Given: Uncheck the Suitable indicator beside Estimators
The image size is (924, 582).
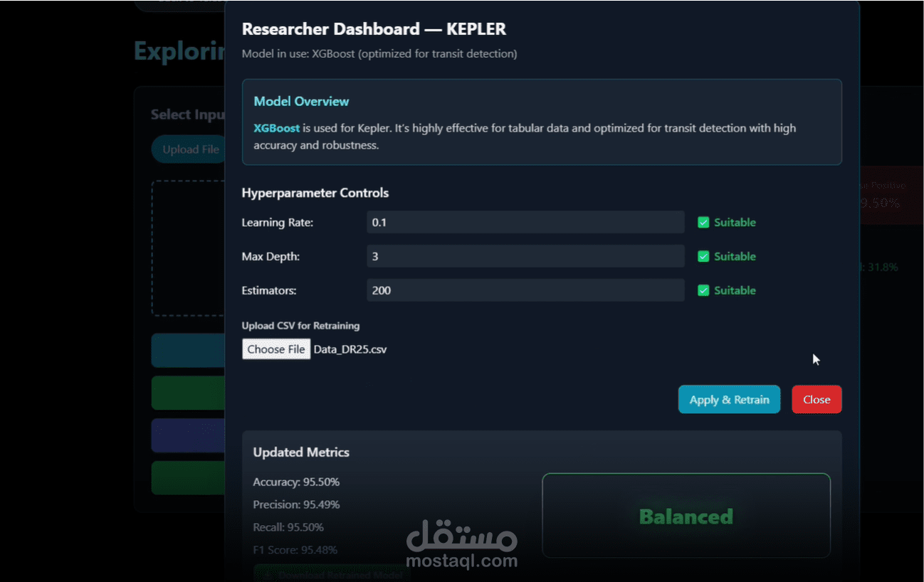Looking at the screenshot, I should tap(704, 290).
